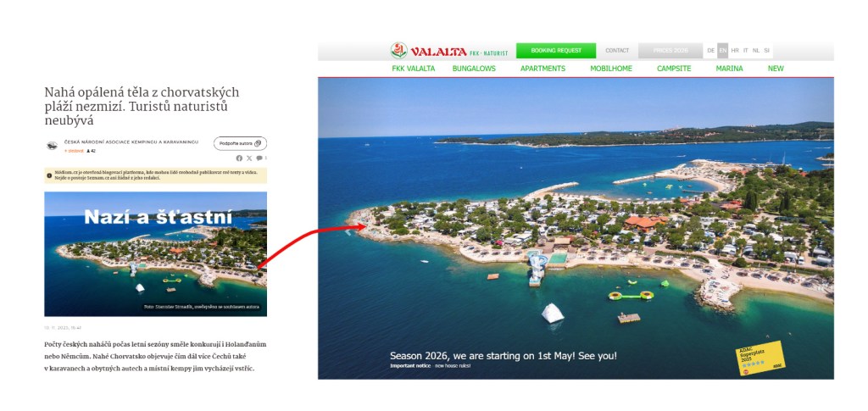This screenshot has width=868, height=411.
Task: Click the Podpořte autora button
Action: 240,143
